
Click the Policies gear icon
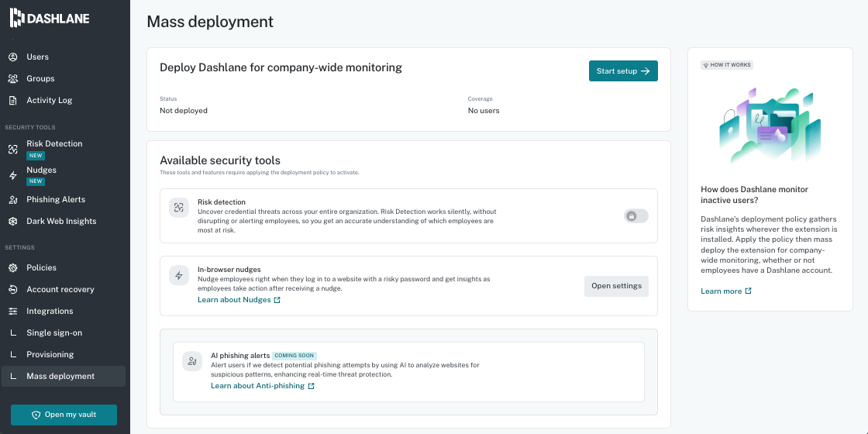(13, 267)
